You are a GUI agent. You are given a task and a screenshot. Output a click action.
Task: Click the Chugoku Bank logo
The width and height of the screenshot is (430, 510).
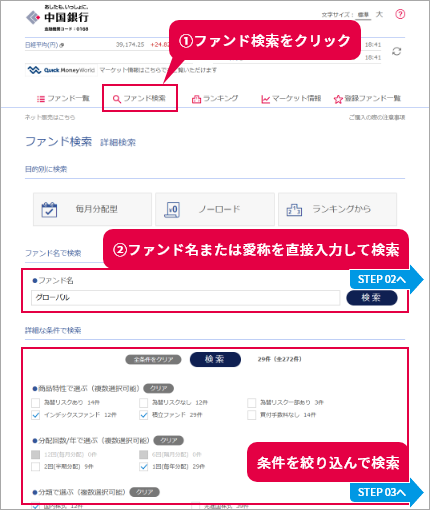(57, 18)
